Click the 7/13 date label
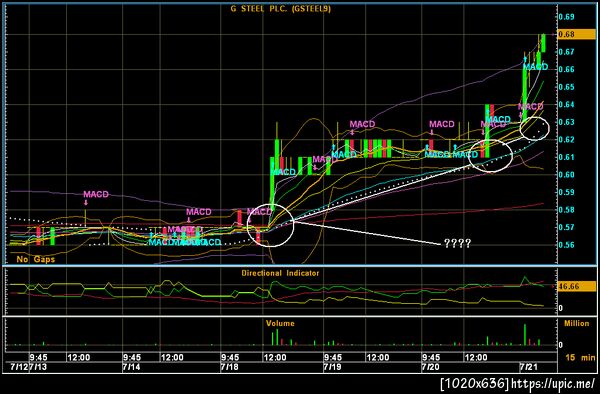This screenshot has width=600, height=394. pyautogui.click(x=38, y=367)
